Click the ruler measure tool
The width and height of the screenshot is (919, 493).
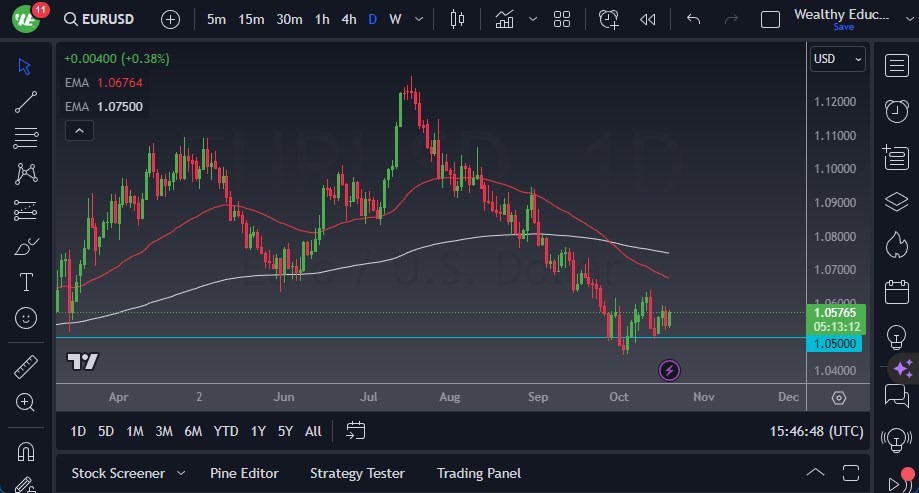tap(26, 367)
